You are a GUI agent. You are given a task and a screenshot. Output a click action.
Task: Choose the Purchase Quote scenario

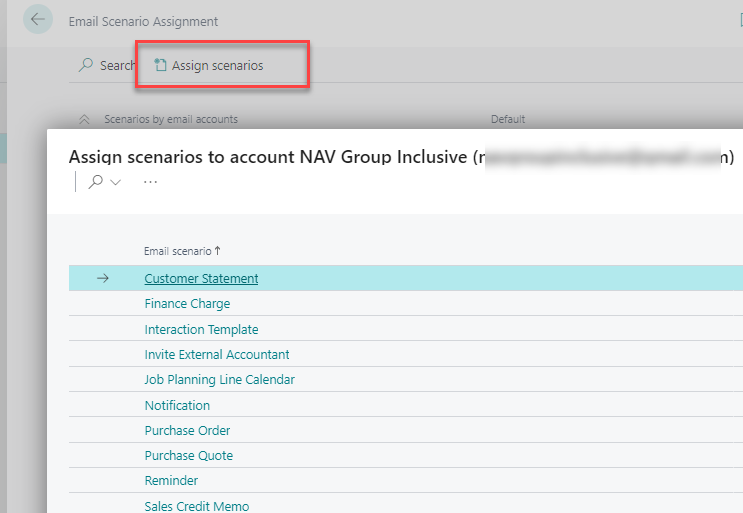click(x=188, y=455)
